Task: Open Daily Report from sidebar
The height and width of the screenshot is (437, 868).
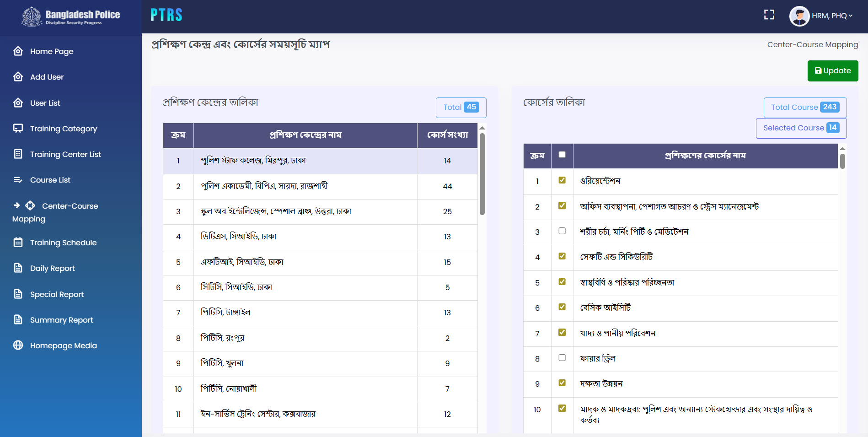Action: click(52, 268)
